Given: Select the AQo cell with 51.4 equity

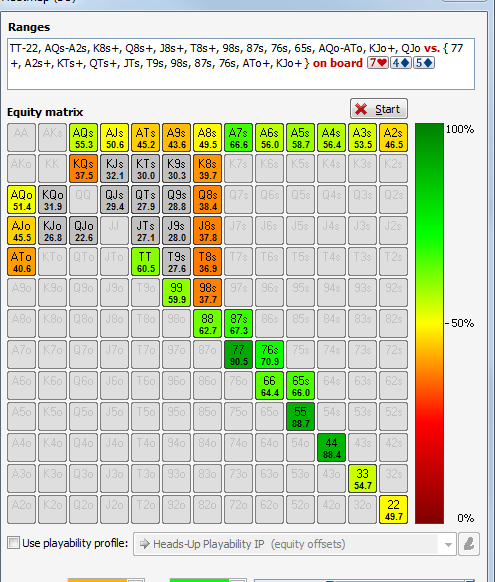Looking at the screenshot, I should coord(22,200).
